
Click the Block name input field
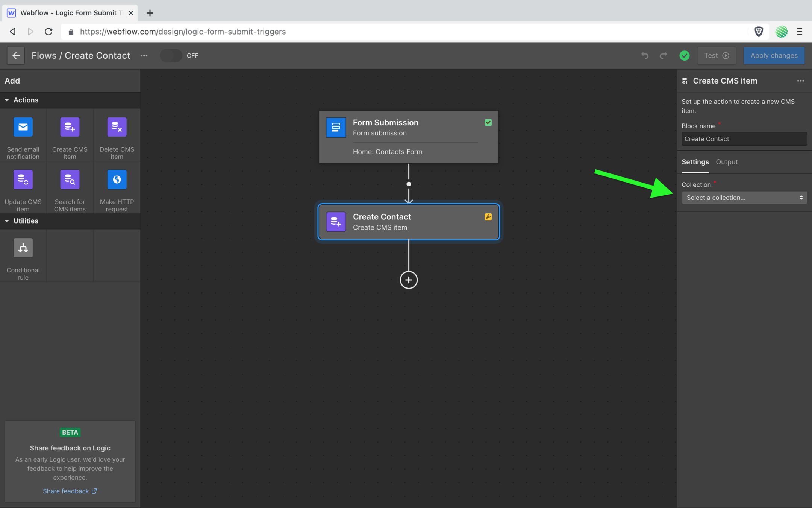pyautogui.click(x=744, y=139)
